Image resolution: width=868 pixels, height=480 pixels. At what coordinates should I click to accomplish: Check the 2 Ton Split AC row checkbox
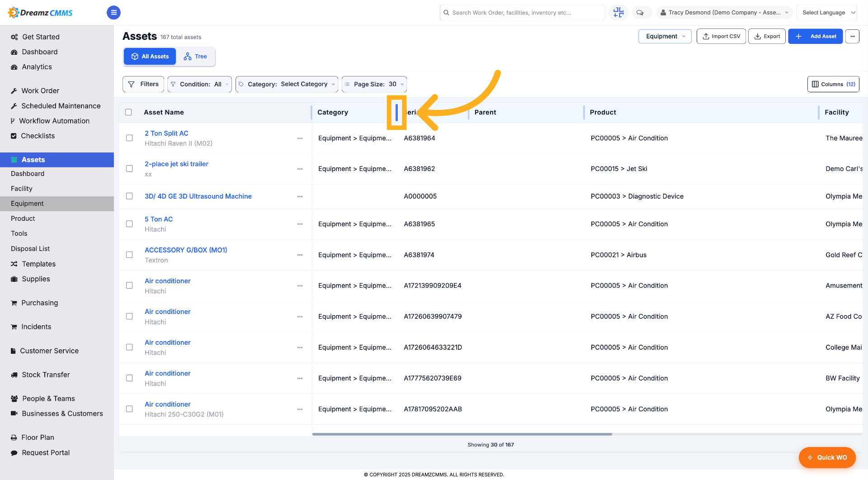point(129,138)
